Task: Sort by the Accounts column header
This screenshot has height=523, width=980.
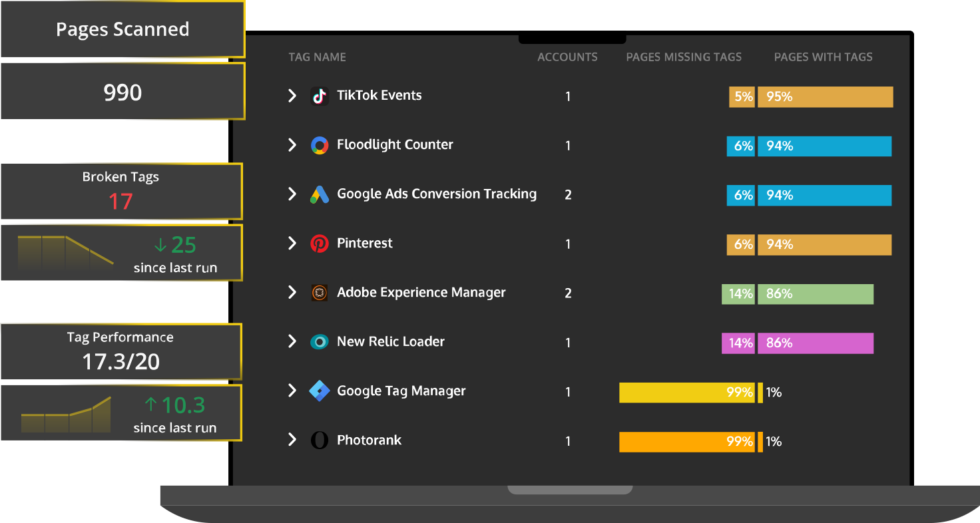Action: click(567, 57)
